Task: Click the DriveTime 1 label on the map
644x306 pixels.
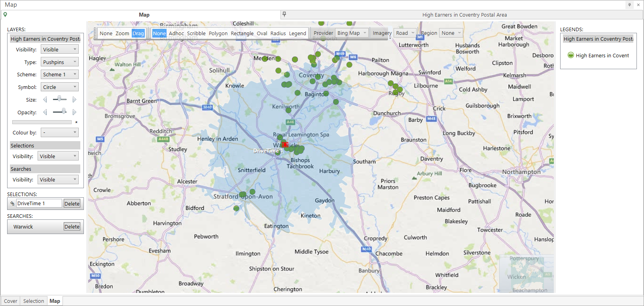Action: (268, 151)
